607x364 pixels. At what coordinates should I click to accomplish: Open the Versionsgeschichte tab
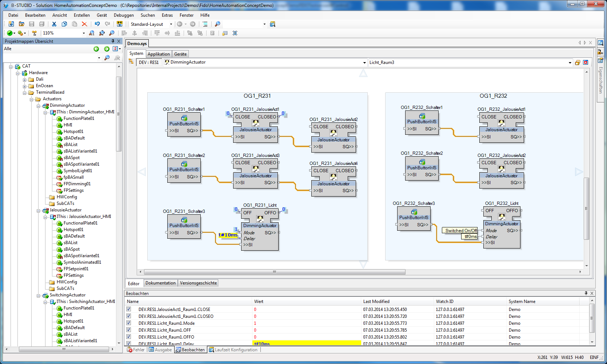pos(198,283)
